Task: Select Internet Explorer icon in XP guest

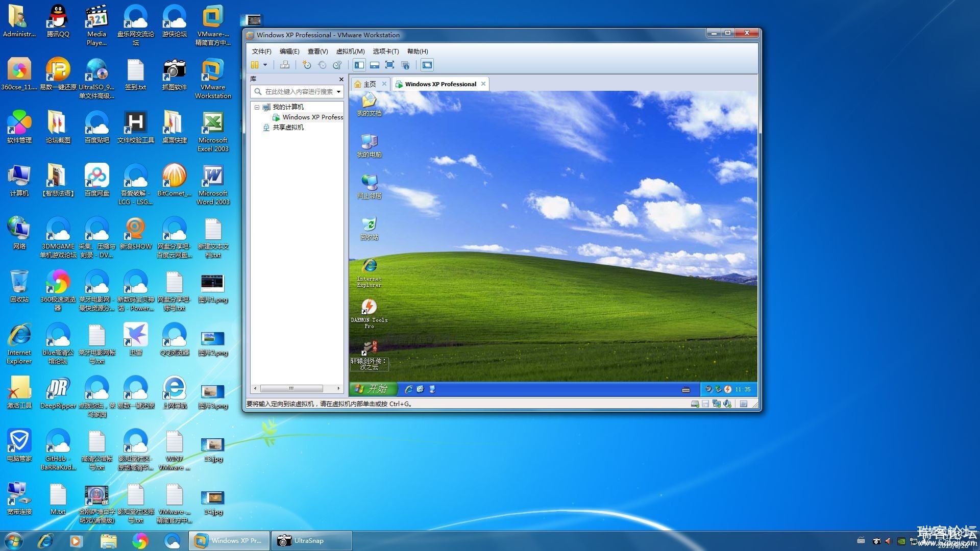Action: (369, 273)
